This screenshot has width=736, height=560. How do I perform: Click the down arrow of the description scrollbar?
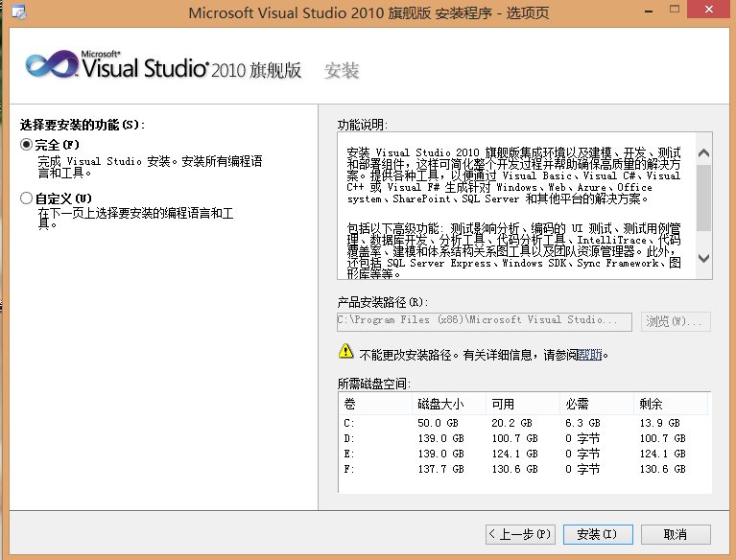tap(703, 258)
